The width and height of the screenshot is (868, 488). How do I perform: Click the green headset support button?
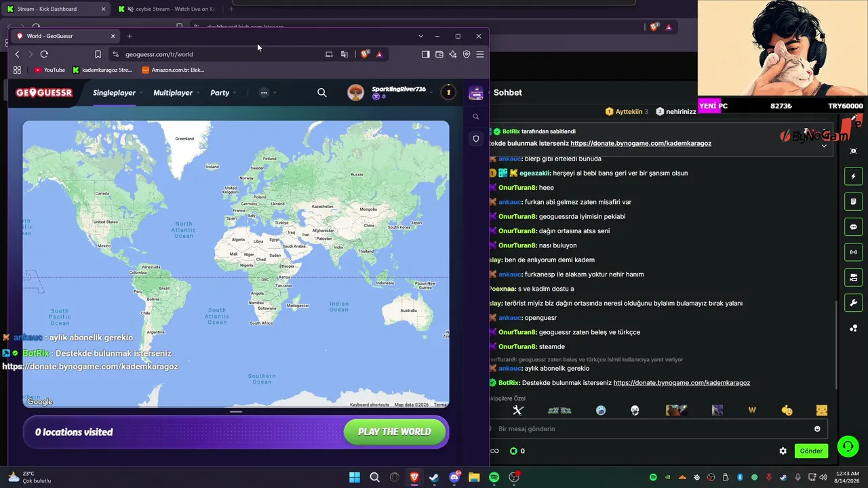pyautogui.click(x=848, y=447)
